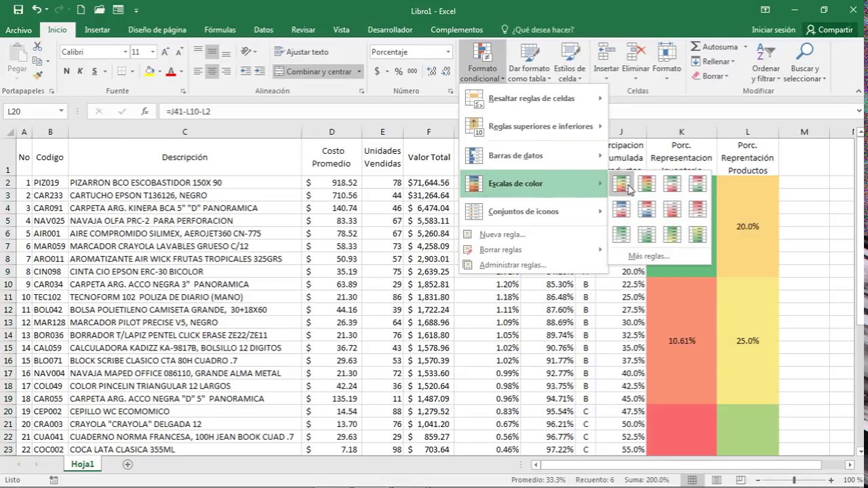
Task: Open the Porcentaje number format dropdown
Action: coord(448,52)
